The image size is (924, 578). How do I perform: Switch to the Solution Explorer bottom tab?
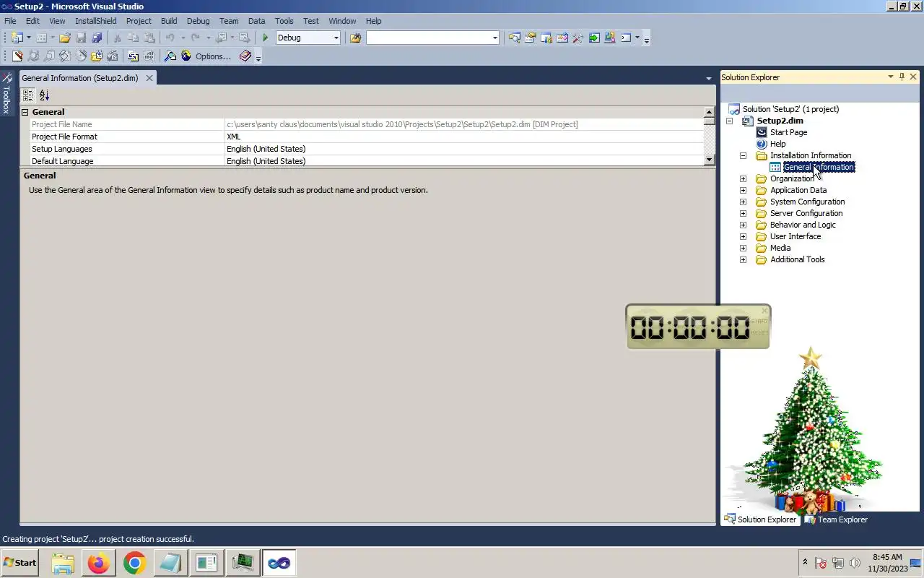point(761,519)
